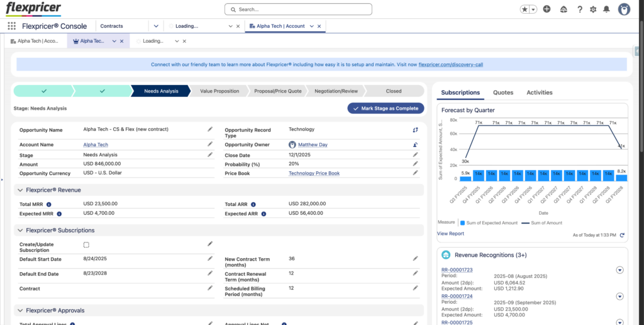
Task: Expand actions menu for RR-00001723
Action: click(619, 270)
